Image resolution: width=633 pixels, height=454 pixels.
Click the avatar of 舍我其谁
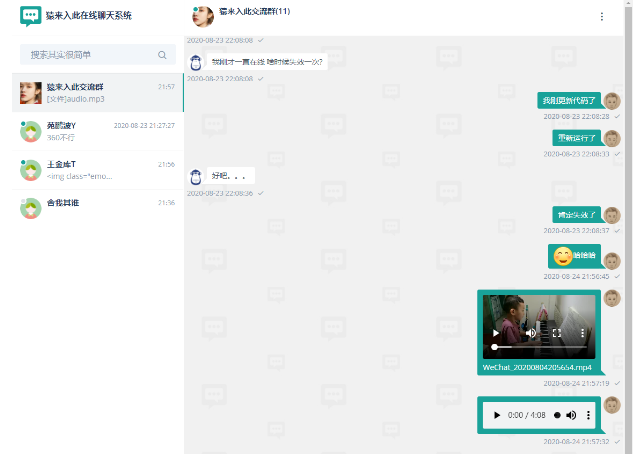tap(31, 209)
